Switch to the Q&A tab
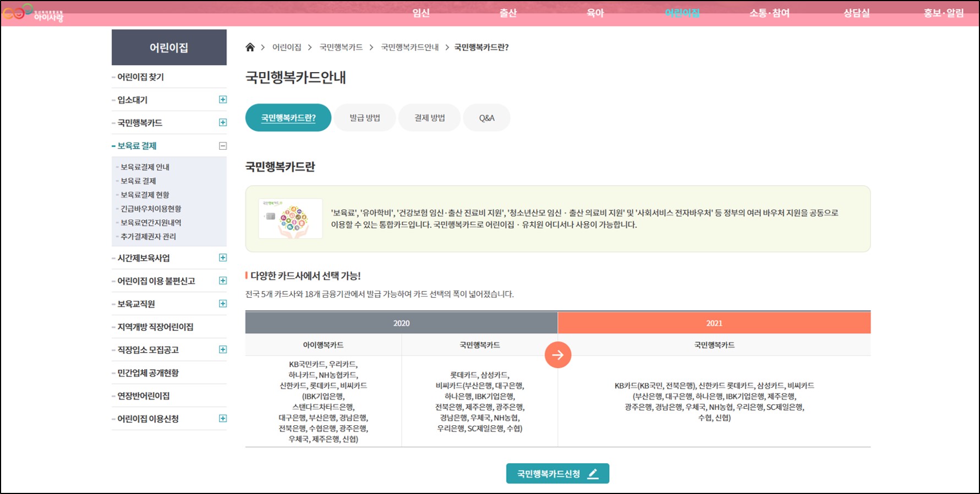Viewport: 980px width, 494px height. (486, 118)
